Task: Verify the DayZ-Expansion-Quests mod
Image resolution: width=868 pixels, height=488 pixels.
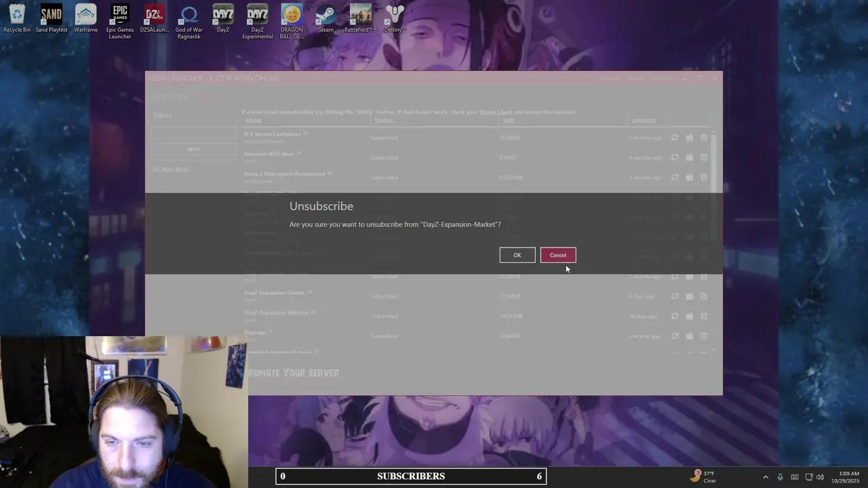Action: 675,296
